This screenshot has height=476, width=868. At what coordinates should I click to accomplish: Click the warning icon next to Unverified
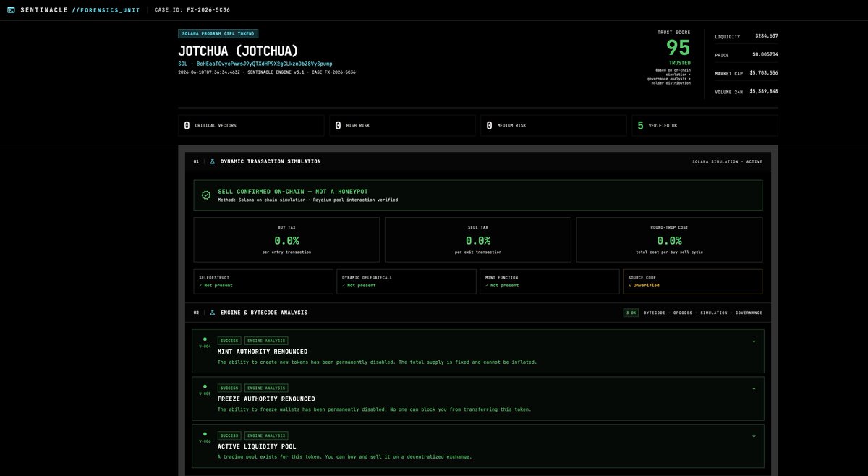point(630,285)
